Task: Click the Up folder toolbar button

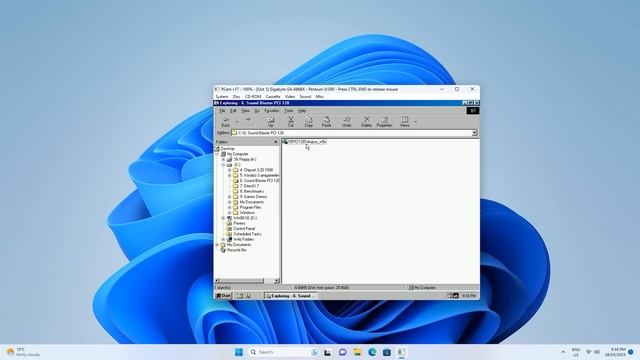Action: (x=270, y=122)
